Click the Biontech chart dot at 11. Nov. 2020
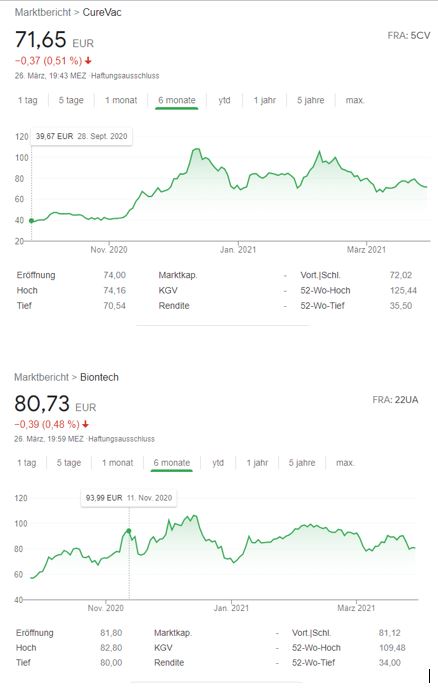Image resolution: width=438 pixels, height=689 pixels. (x=129, y=531)
